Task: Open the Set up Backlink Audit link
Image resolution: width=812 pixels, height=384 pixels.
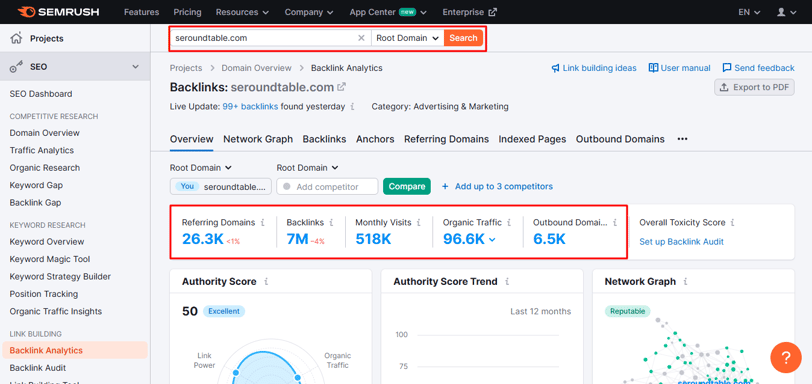Action: click(x=682, y=242)
